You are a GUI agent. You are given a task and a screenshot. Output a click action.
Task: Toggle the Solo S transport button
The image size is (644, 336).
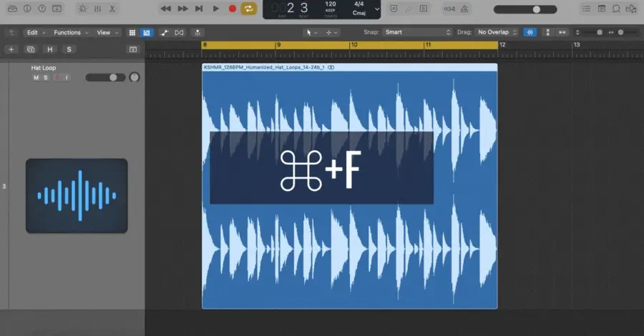(x=423, y=9)
